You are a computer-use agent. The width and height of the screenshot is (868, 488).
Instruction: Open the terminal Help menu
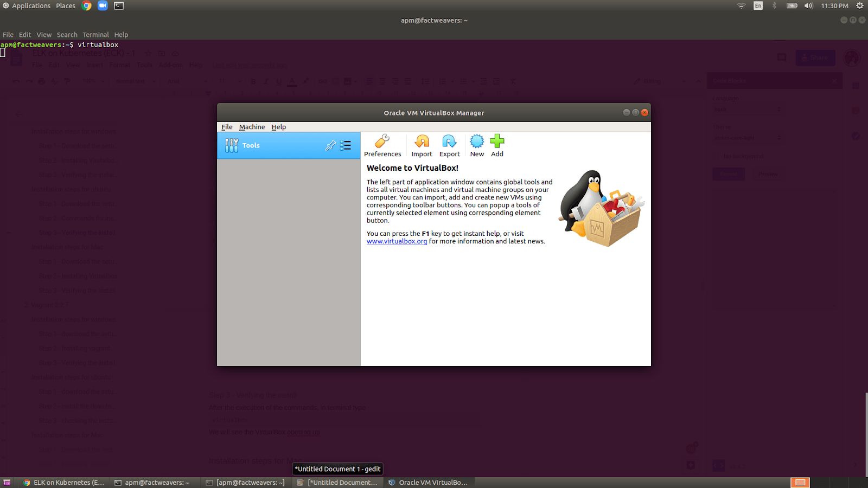[x=121, y=35]
